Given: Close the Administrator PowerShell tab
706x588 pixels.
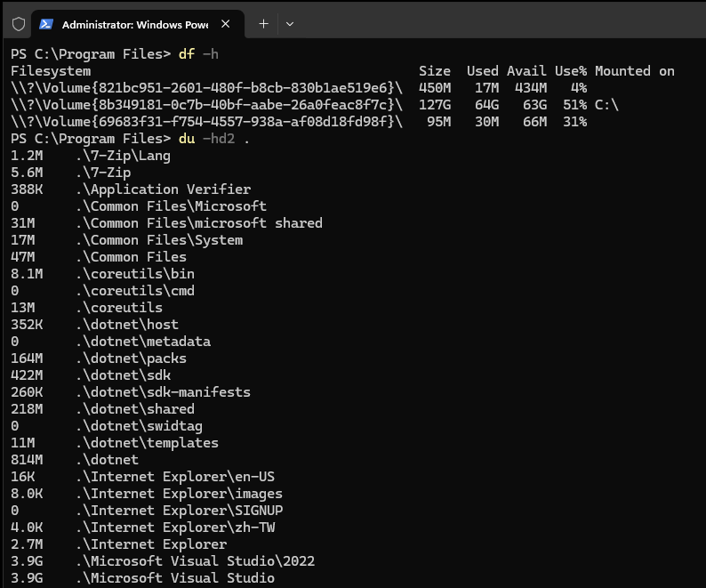Looking at the screenshot, I should pyautogui.click(x=226, y=24).
